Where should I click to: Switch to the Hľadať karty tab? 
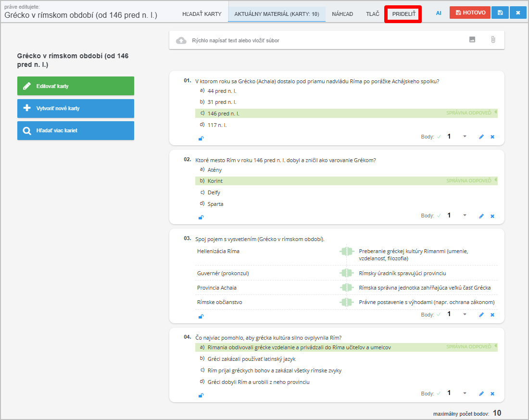(202, 14)
